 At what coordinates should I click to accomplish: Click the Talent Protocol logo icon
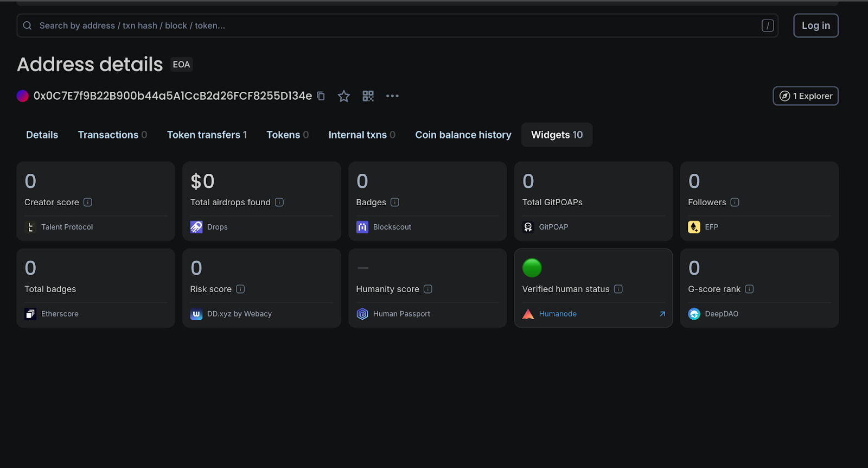[x=30, y=227]
